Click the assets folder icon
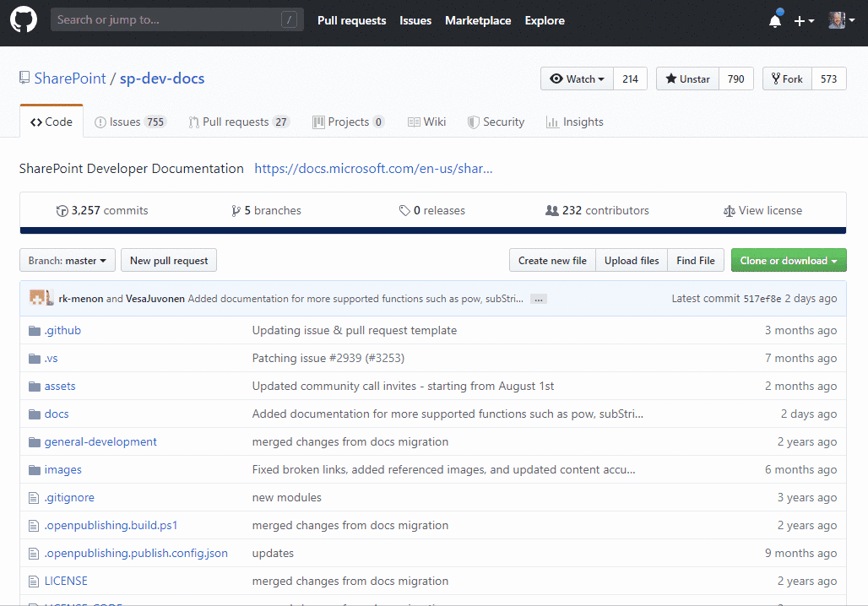This screenshot has width=868, height=606. [35, 387]
